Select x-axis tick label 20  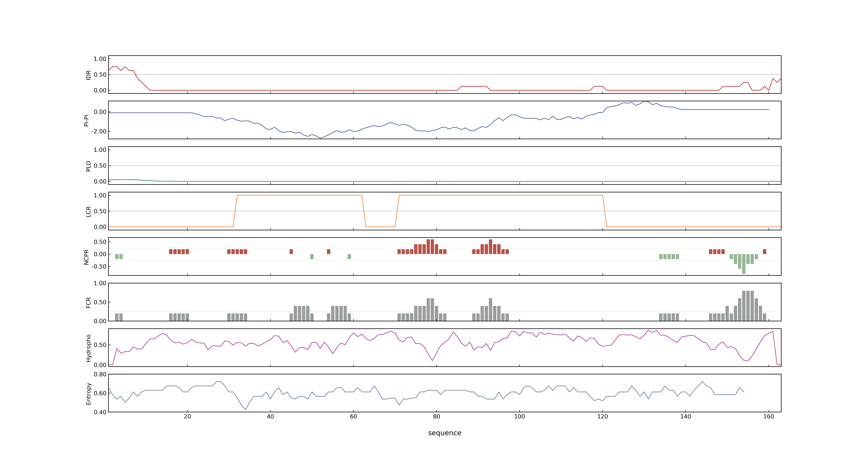[x=187, y=416]
